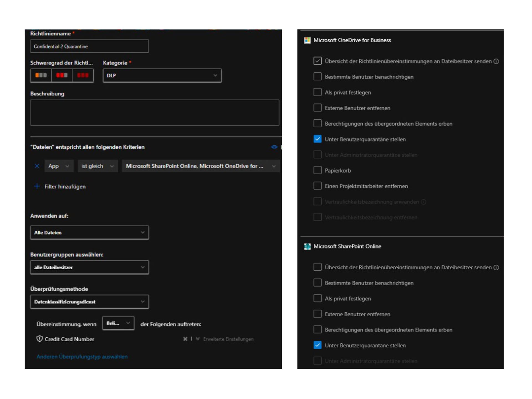Click inside the Beschreibung text area

[x=155, y=112]
